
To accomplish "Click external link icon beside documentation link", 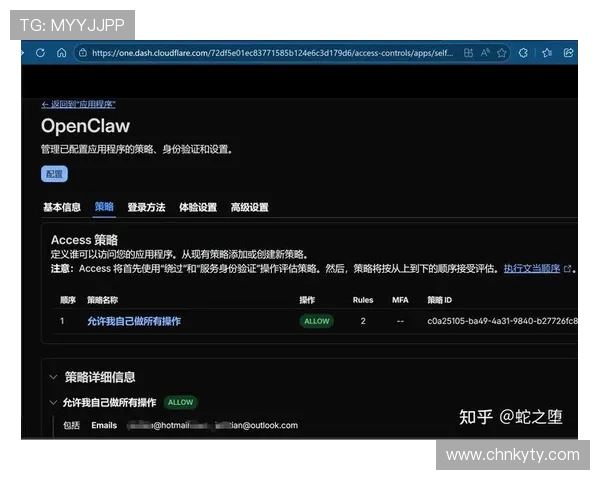I will pos(567,269).
